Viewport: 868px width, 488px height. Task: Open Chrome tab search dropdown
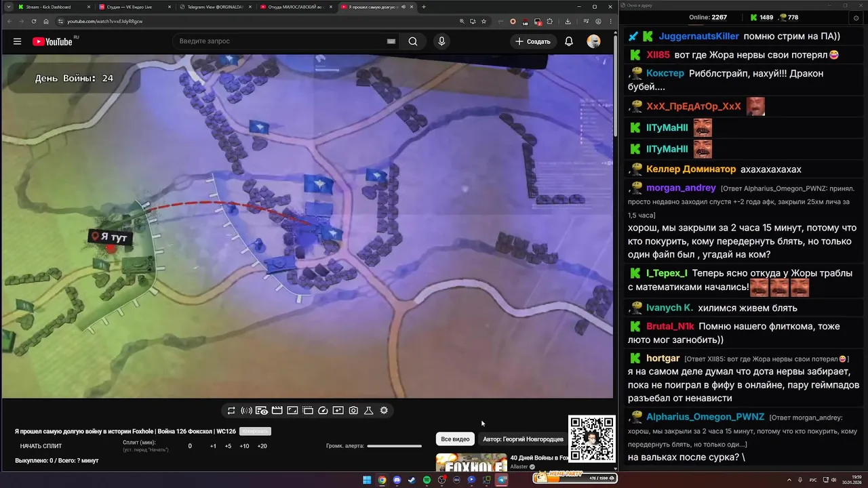point(9,7)
